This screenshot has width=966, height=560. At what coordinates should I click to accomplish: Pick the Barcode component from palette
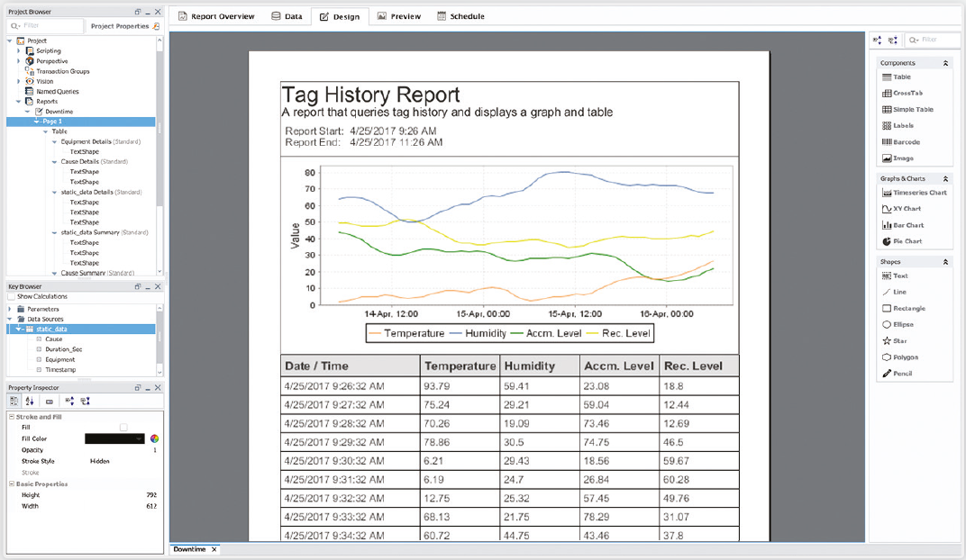tap(906, 142)
